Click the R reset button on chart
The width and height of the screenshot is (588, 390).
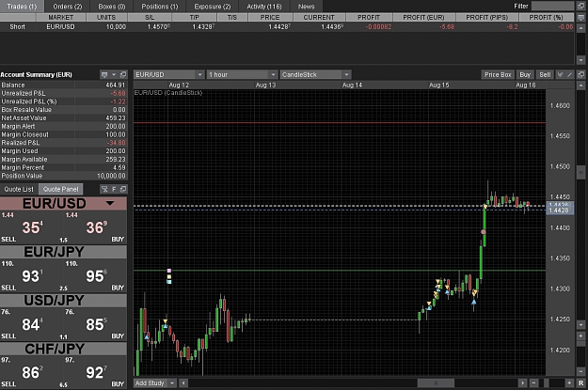[x=580, y=382]
